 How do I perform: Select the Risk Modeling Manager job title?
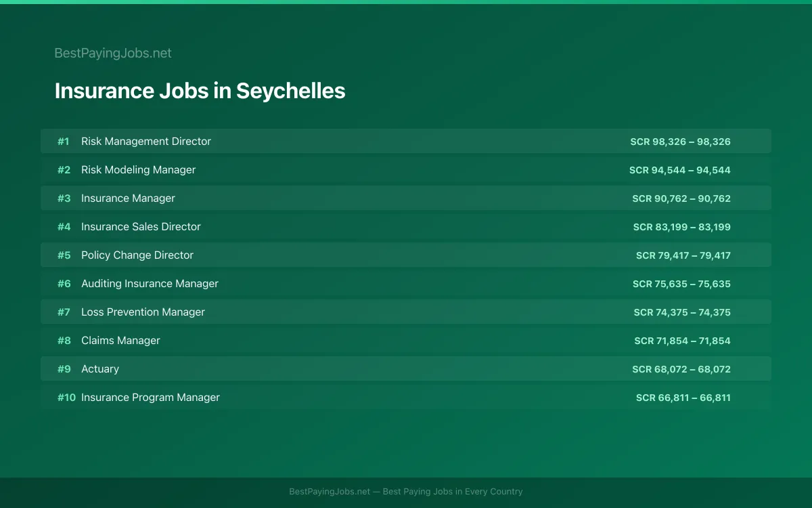[138, 170]
